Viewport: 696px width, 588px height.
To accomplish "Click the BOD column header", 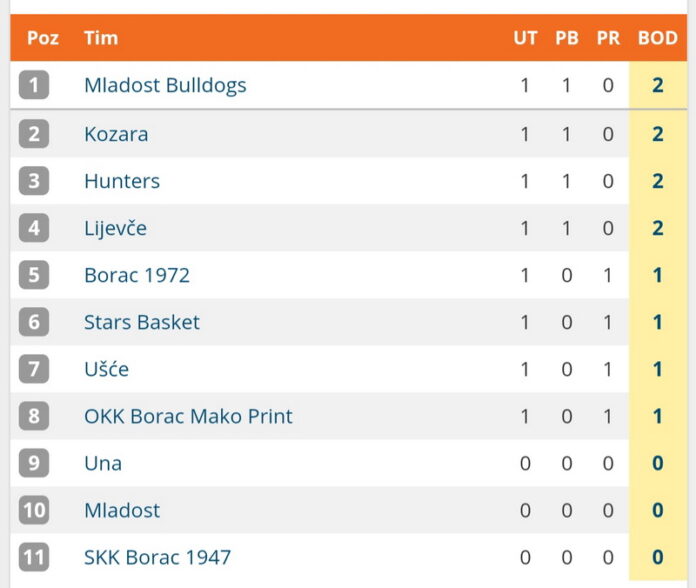I will [x=658, y=38].
